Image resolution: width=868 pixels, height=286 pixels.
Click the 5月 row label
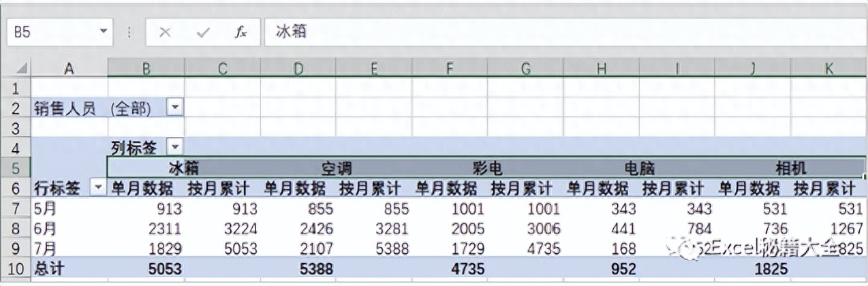click(x=69, y=208)
